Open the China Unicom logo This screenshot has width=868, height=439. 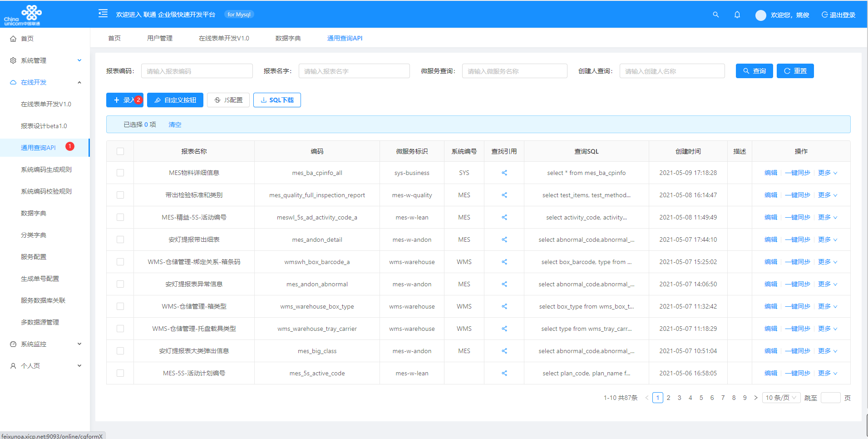(x=23, y=15)
